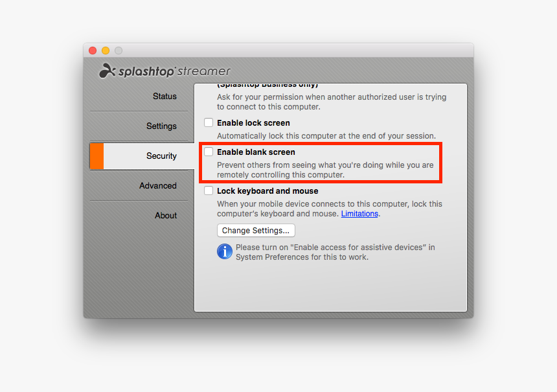Click the Splashtop Streamer logo icon
Image resolution: width=557 pixels, height=392 pixels.
coord(108,71)
